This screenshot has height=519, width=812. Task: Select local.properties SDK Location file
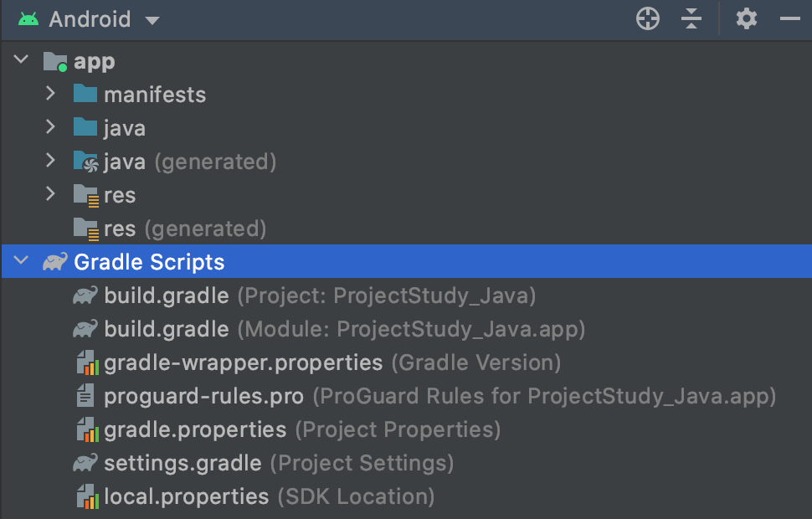(186, 496)
